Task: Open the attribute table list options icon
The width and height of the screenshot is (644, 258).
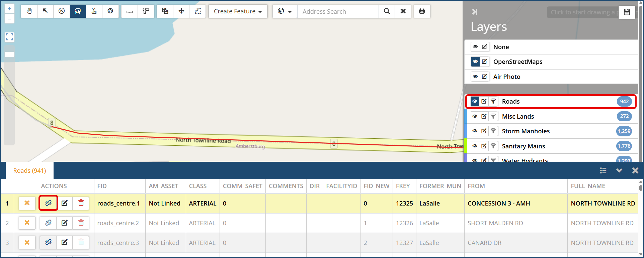Action: [603, 170]
